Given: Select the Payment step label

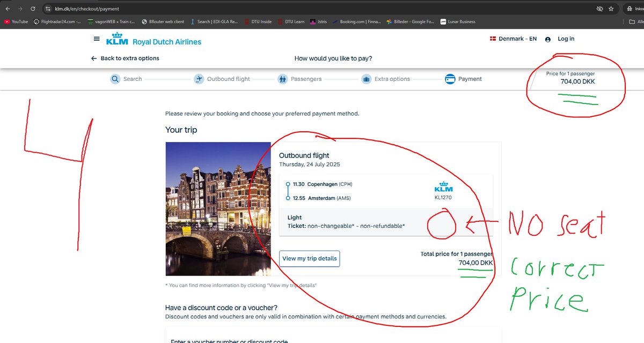Looking at the screenshot, I should 470,79.
